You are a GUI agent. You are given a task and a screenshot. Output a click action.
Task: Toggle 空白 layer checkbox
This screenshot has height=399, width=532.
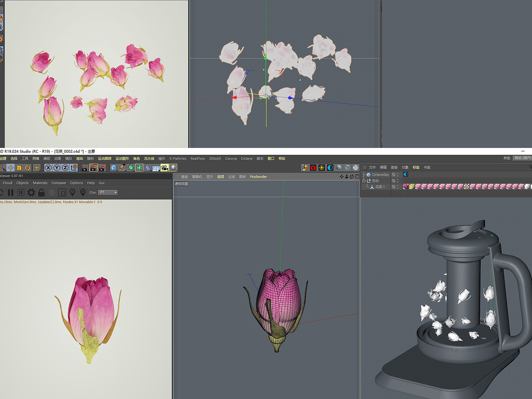(x=394, y=181)
